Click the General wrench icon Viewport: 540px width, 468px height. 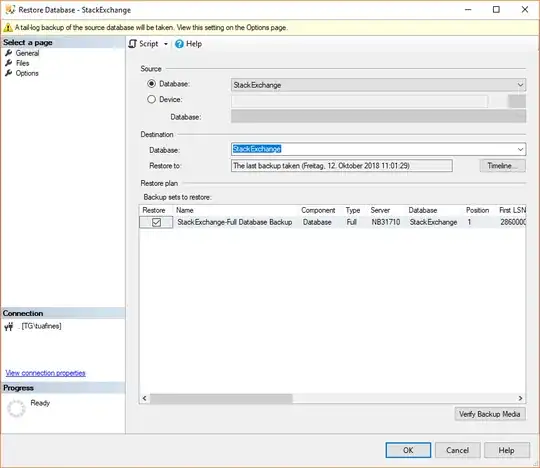[9, 53]
